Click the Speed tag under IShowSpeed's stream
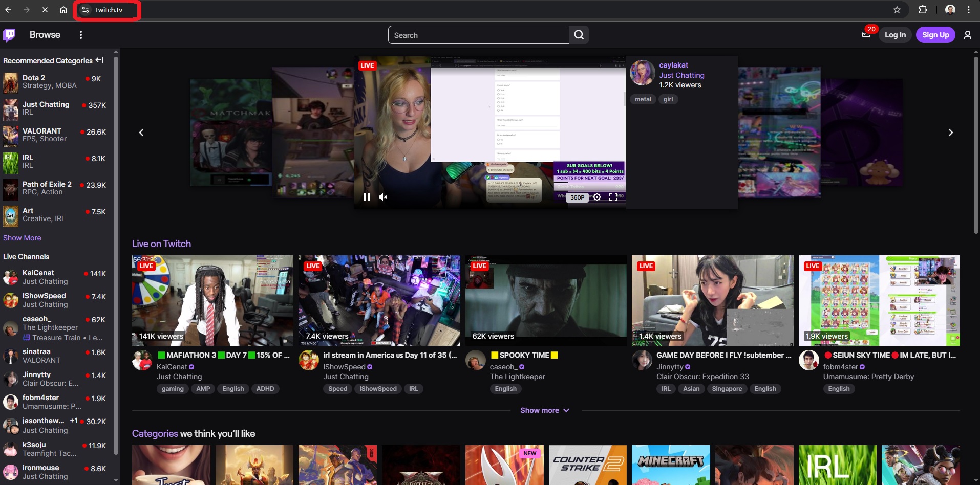Image resolution: width=980 pixels, height=485 pixels. click(x=337, y=389)
